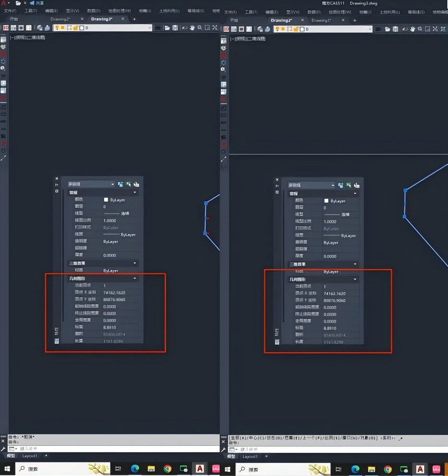The height and width of the screenshot is (476, 448).
Task: Collapse the General section in right Properties palette
Action: pyautogui.click(x=355, y=193)
